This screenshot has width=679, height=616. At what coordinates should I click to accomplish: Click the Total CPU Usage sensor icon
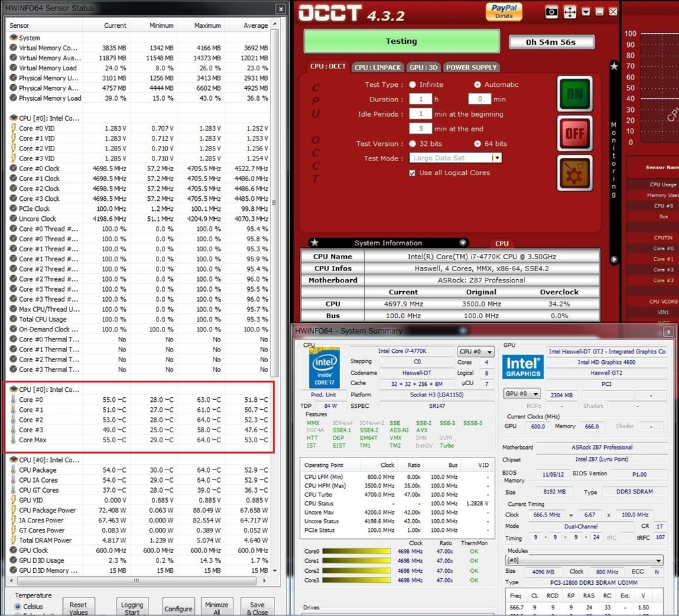13,319
